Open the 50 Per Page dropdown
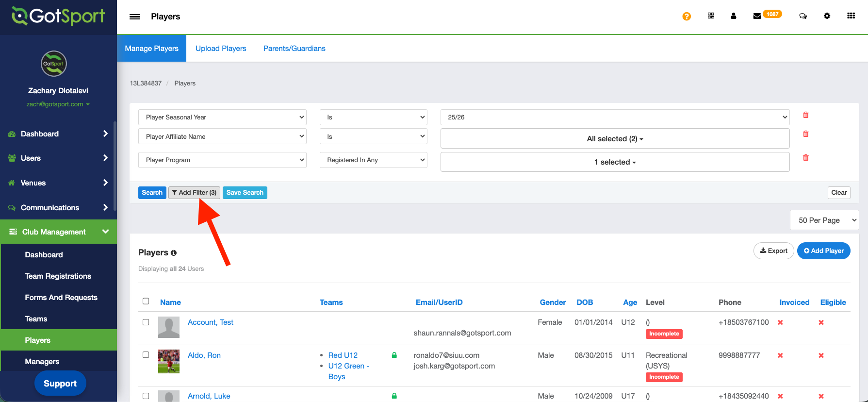This screenshot has height=402, width=868. (x=824, y=220)
